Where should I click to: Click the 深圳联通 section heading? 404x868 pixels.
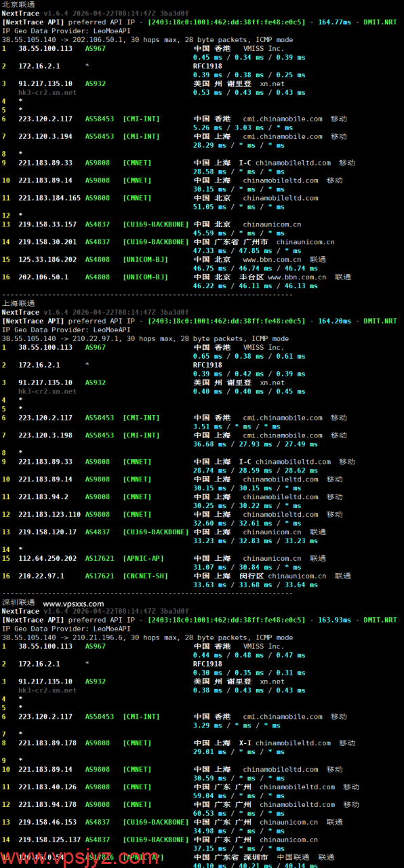point(19,602)
